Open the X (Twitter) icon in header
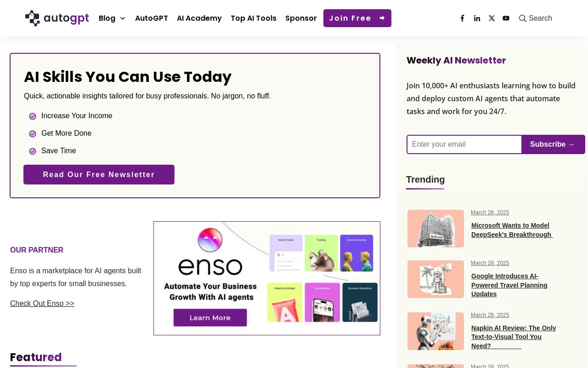588x368 pixels. 492,18
